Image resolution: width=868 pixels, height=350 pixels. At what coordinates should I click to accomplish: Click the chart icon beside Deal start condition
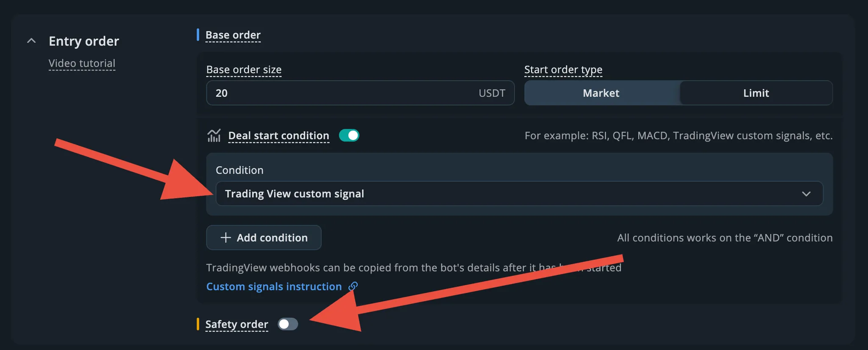pyautogui.click(x=214, y=136)
